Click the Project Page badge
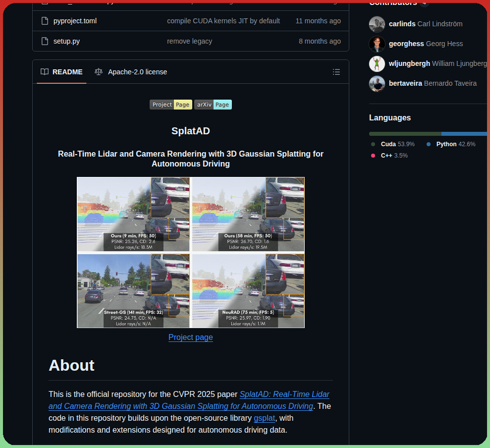Viewport: 490px width, 448px height. (170, 105)
